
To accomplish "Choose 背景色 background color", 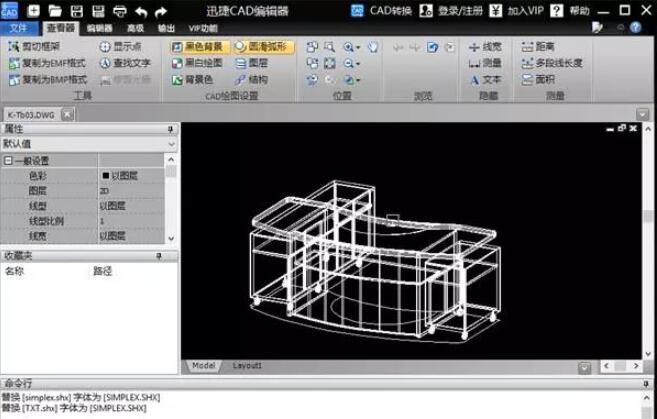I will [193, 80].
